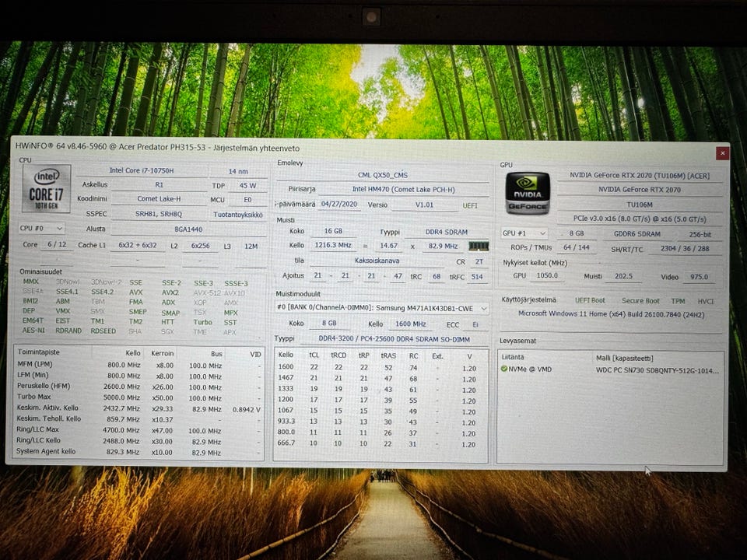
Task: Click the BIOS version V1.01 field
Action: [424, 205]
